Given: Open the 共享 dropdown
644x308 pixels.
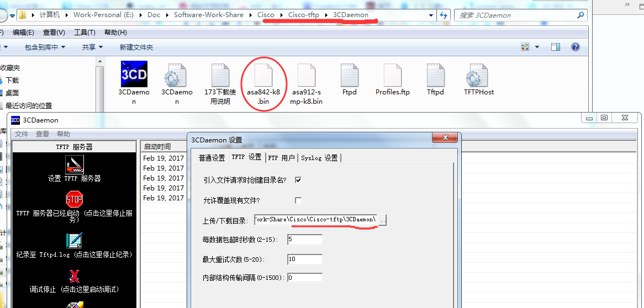Looking at the screenshot, I should coord(92,47).
